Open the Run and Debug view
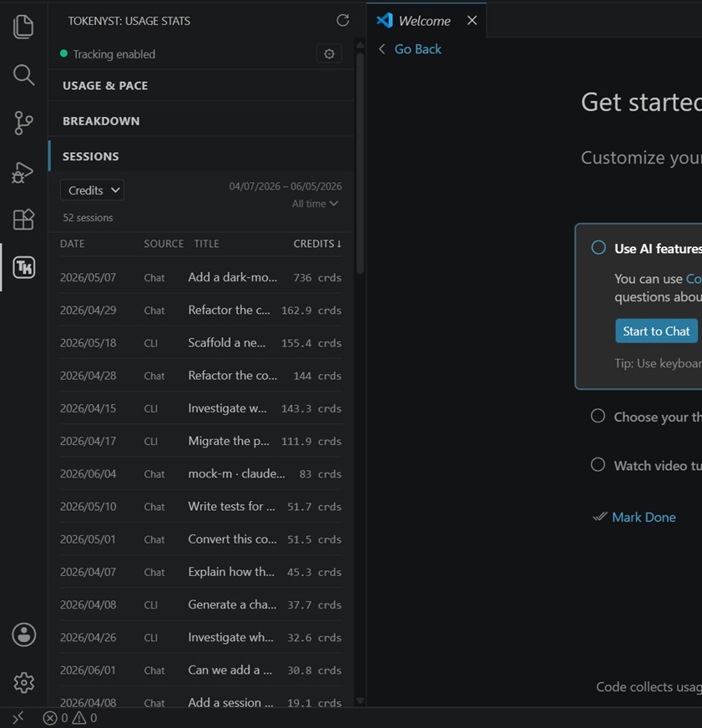This screenshot has height=728, width=702. pos(23,172)
